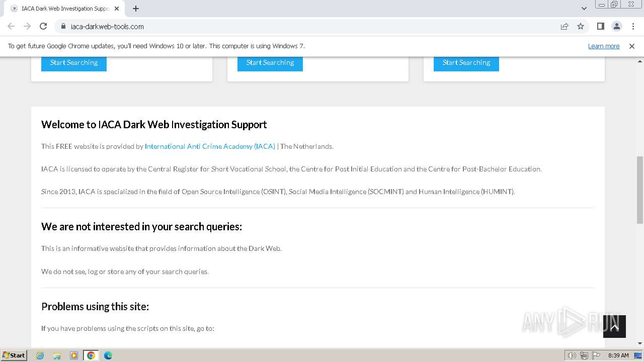
Task: Show the clock at 8:39 AM
Action: (618, 355)
